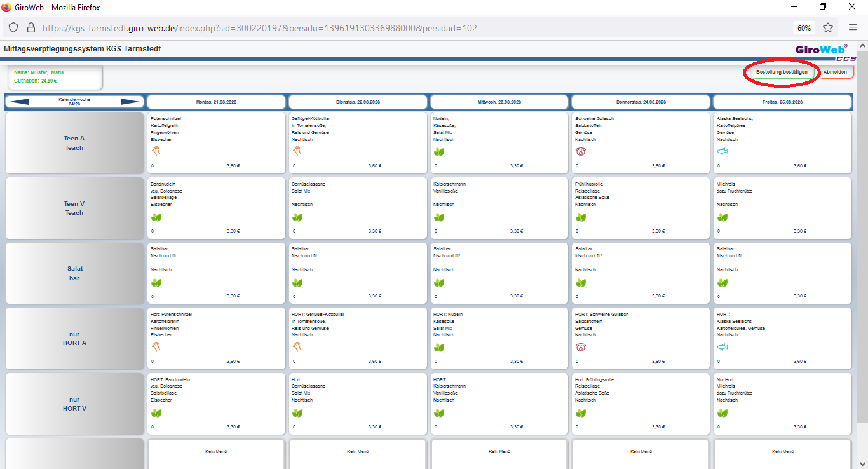Viewport: 868px width, 469px height.
Task: Click pig icon on Thursday HORT A Schweine Gulasch card
Action: tap(580, 347)
